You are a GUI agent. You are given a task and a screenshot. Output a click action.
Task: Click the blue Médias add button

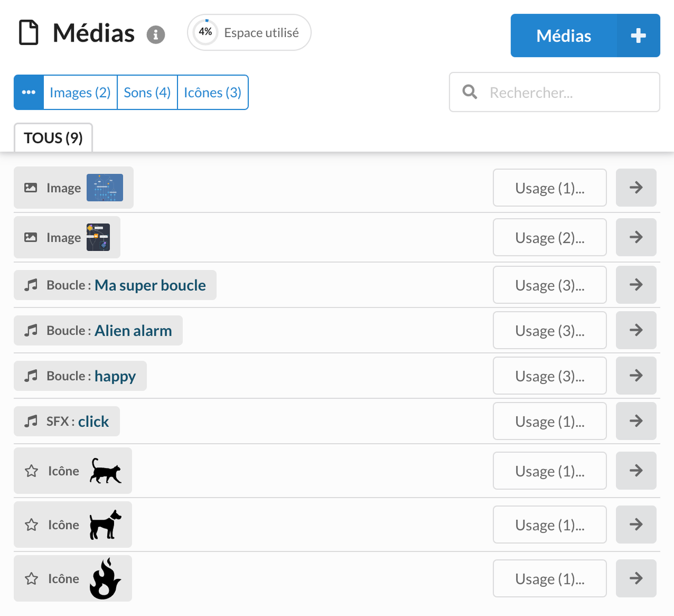tap(563, 36)
